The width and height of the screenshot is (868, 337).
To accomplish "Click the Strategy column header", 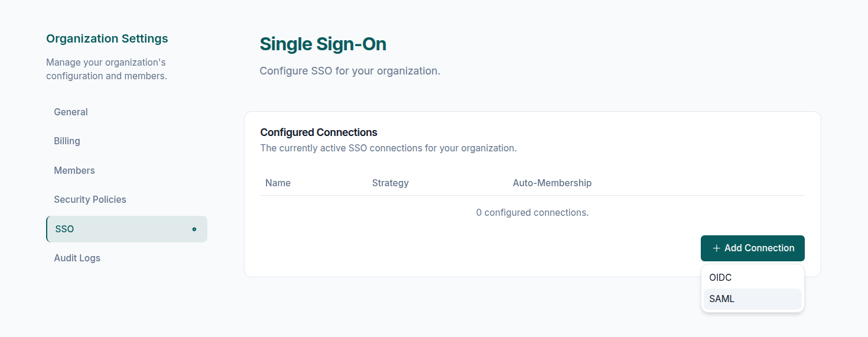I will point(390,183).
